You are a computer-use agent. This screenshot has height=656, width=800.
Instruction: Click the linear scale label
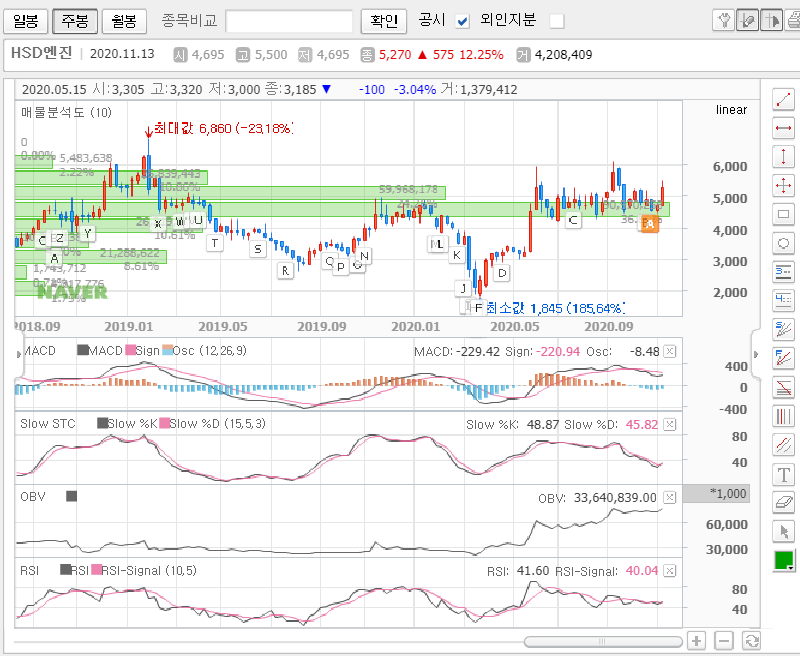coord(731,110)
